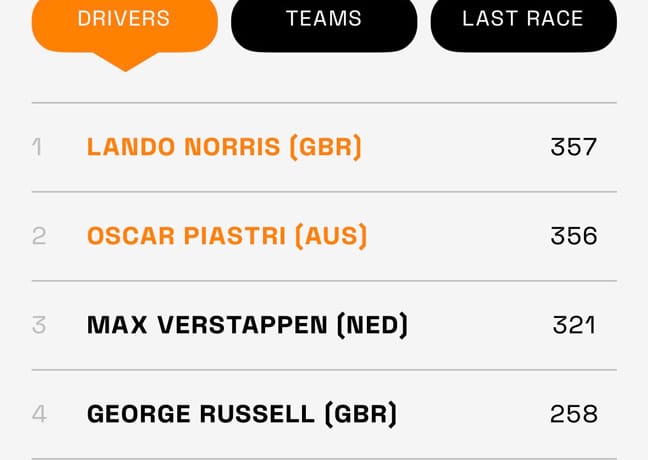Click Russell's 258 points score
The width and height of the screenshot is (648, 460).
point(574,414)
